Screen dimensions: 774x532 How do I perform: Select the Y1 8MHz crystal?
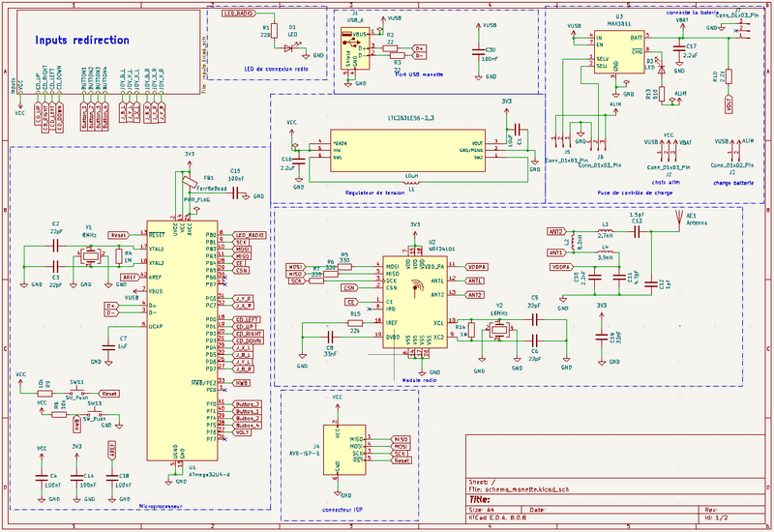click(x=89, y=256)
